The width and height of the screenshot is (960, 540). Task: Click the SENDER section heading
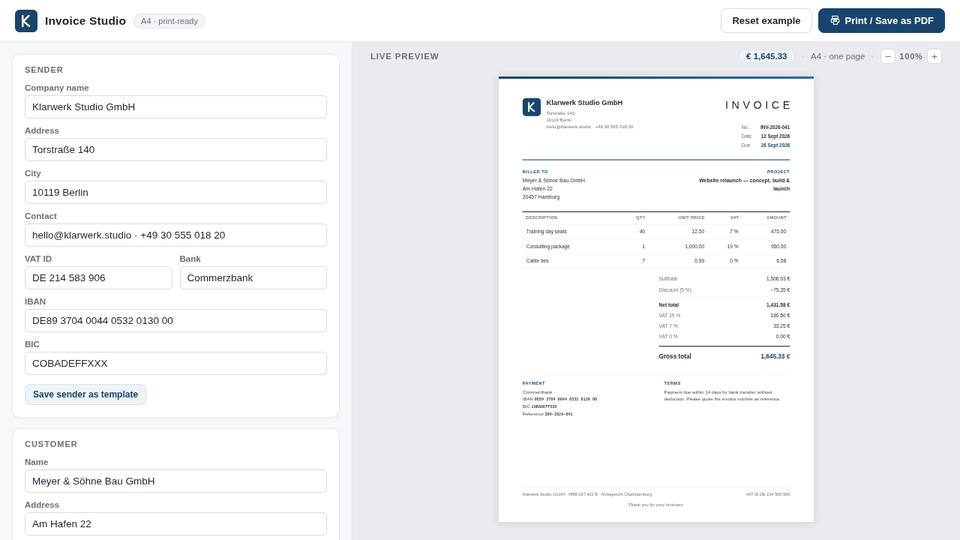click(x=43, y=70)
